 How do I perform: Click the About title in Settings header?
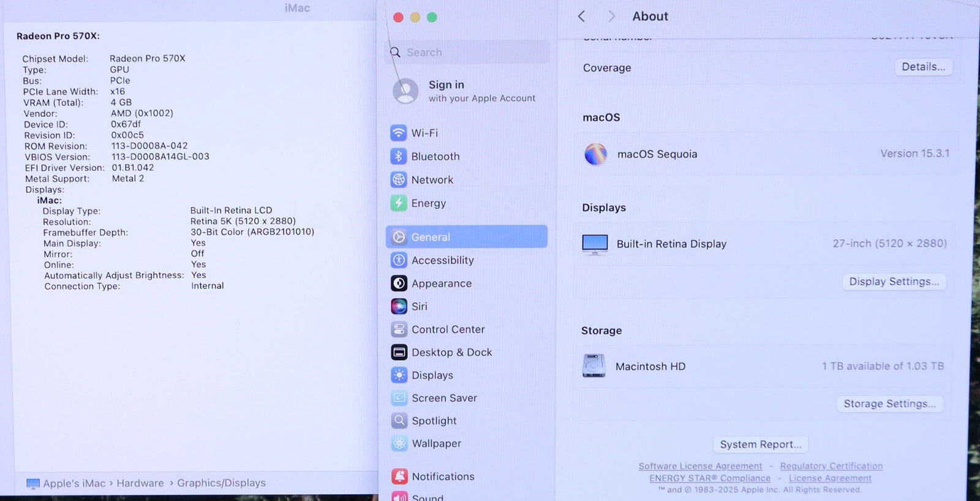coord(650,17)
